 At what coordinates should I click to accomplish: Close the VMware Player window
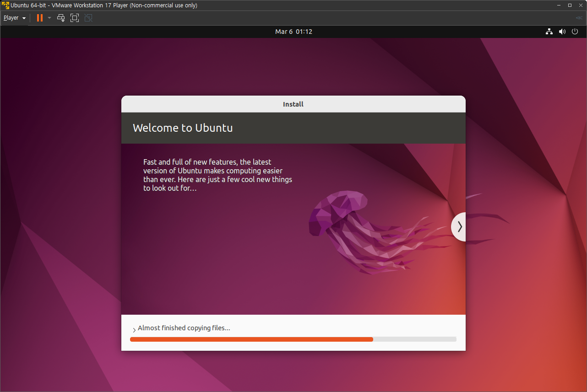coord(581,5)
